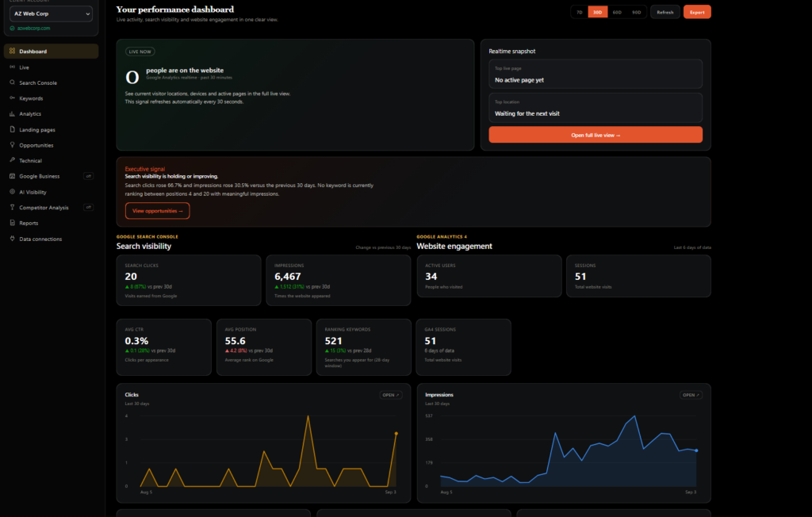Click the Top location box
This screenshot has height=517, width=812.
[596, 108]
